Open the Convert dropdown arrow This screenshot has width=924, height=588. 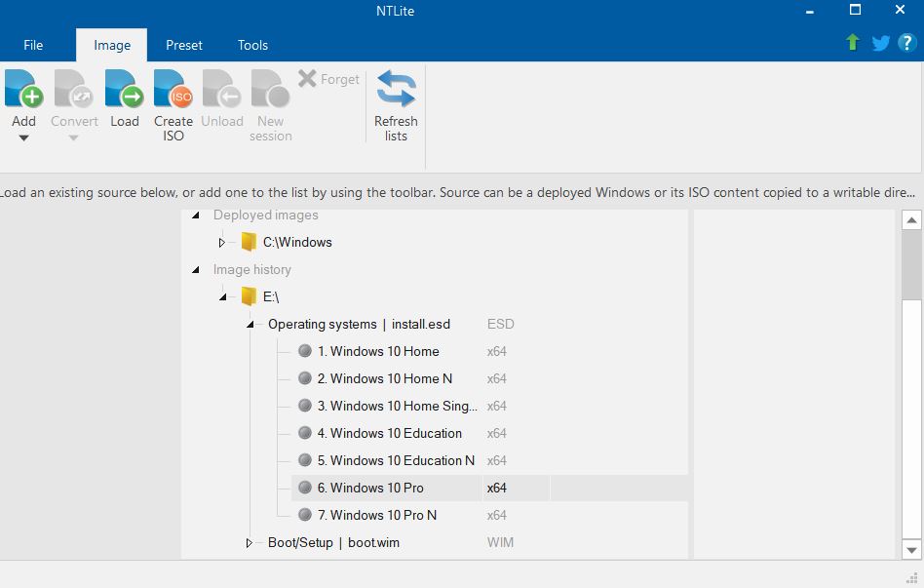click(x=73, y=138)
